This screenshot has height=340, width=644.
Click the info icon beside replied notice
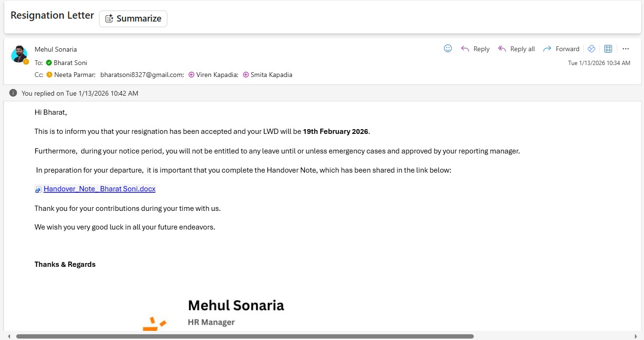[13, 93]
